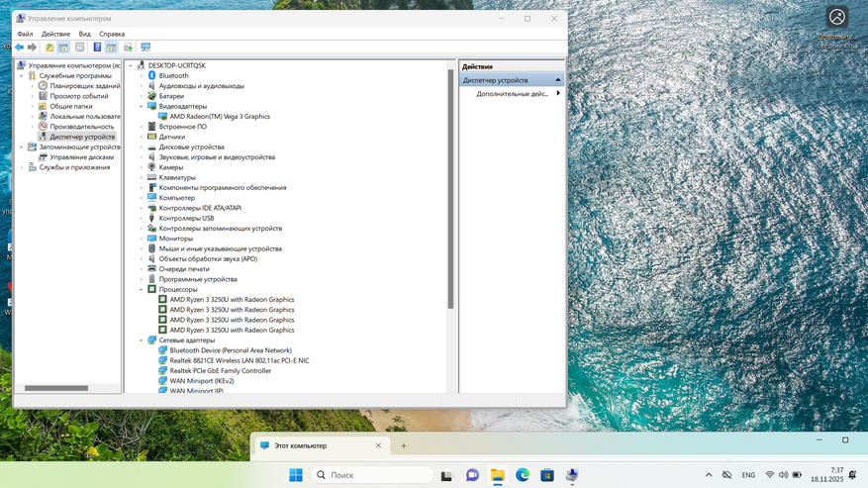Click the Up one level folder icon
The height and width of the screenshot is (488, 868).
pyautogui.click(x=49, y=48)
